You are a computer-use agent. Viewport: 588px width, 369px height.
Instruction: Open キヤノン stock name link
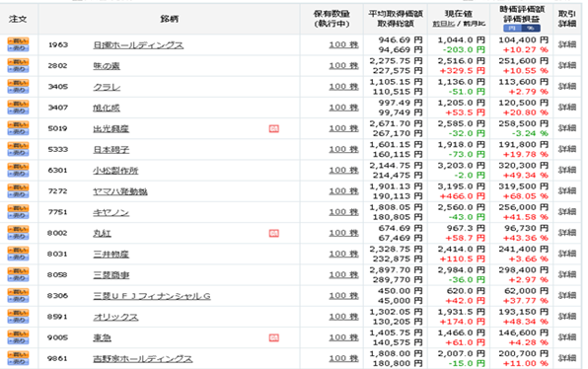click(111, 213)
